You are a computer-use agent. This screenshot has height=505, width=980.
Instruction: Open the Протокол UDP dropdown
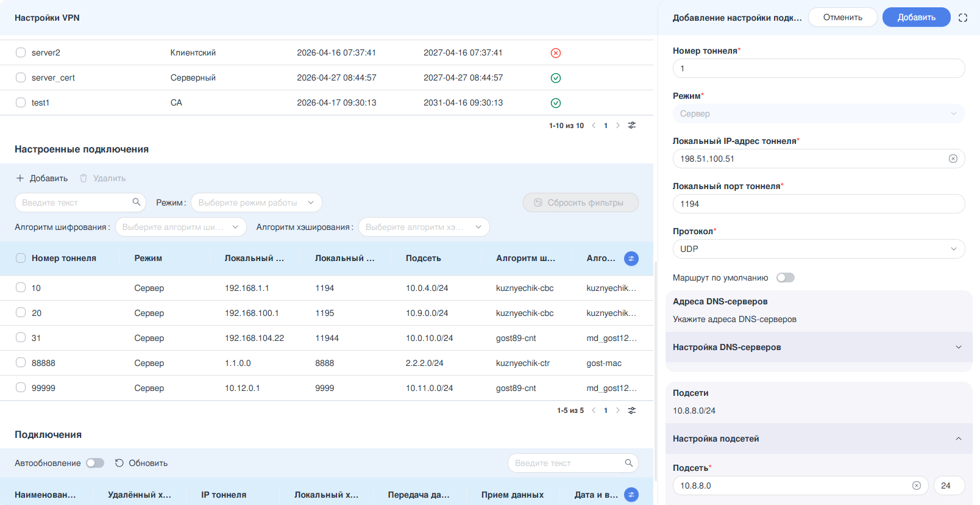coord(818,249)
